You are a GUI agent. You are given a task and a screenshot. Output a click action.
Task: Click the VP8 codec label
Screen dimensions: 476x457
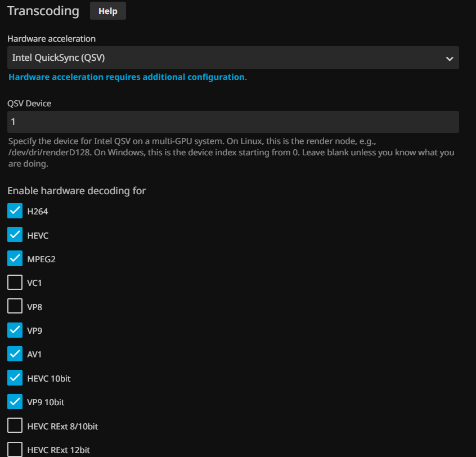tap(34, 307)
